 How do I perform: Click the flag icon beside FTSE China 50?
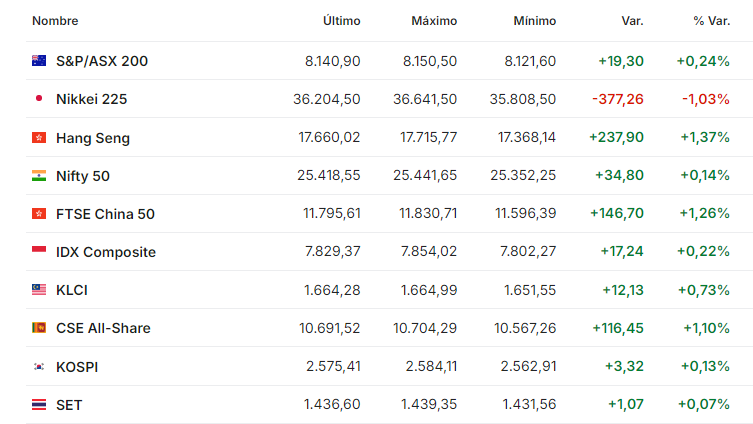tap(39, 213)
